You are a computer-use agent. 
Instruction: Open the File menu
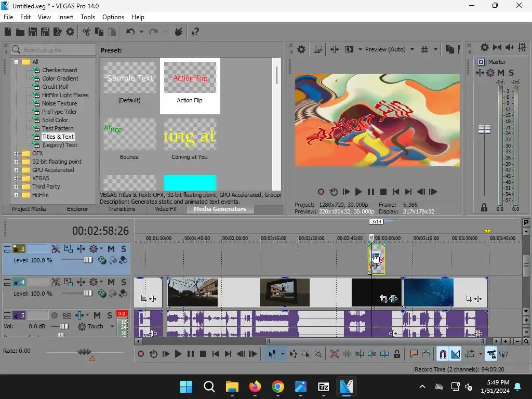pyautogui.click(x=8, y=17)
